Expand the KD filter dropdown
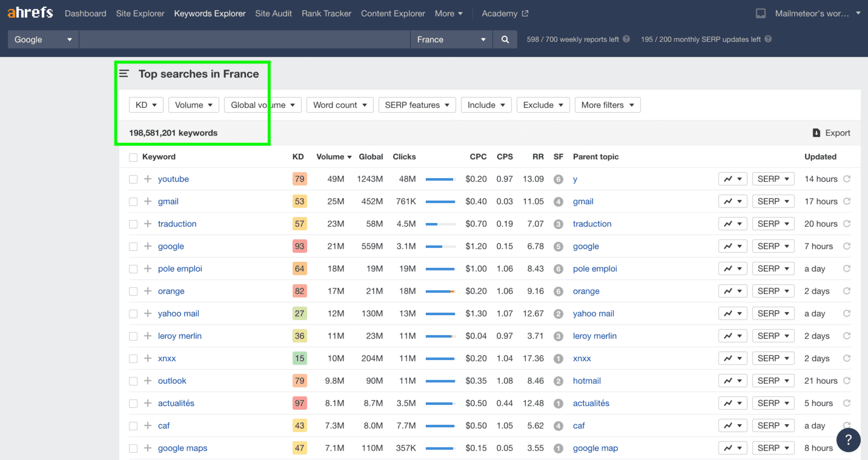Screen dimensions: 868x460 point(146,105)
